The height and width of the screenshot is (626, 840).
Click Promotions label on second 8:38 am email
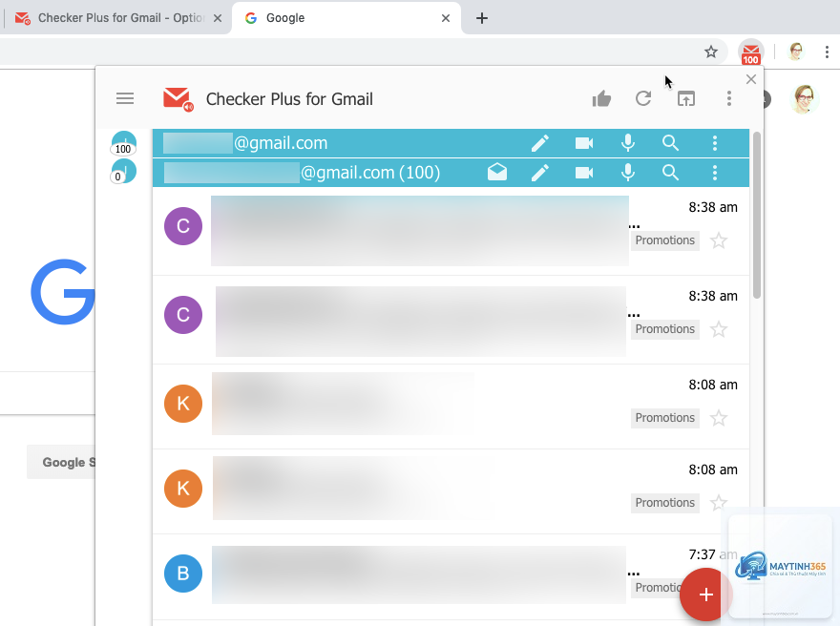pyautogui.click(x=664, y=329)
